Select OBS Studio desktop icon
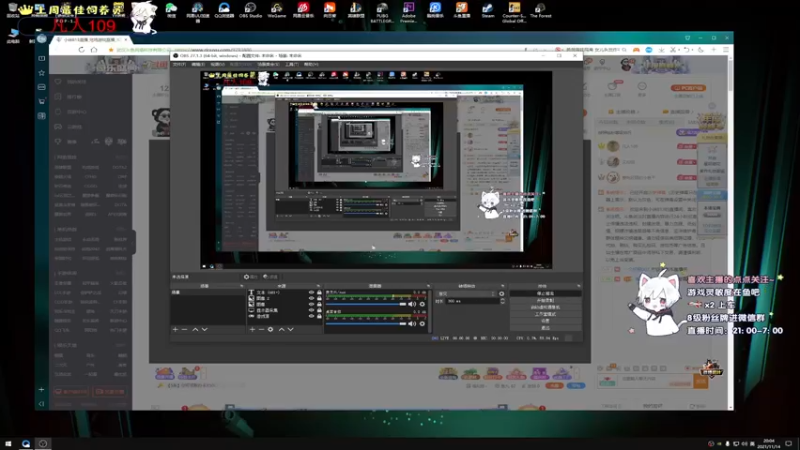Screen dimensions: 800x450 [x=251, y=10]
